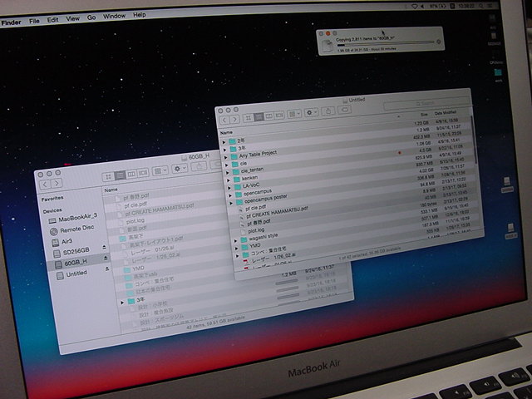Select MacBookAir_3 in the sidebar
The width and height of the screenshot is (532, 399).
pyautogui.click(x=73, y=218)
